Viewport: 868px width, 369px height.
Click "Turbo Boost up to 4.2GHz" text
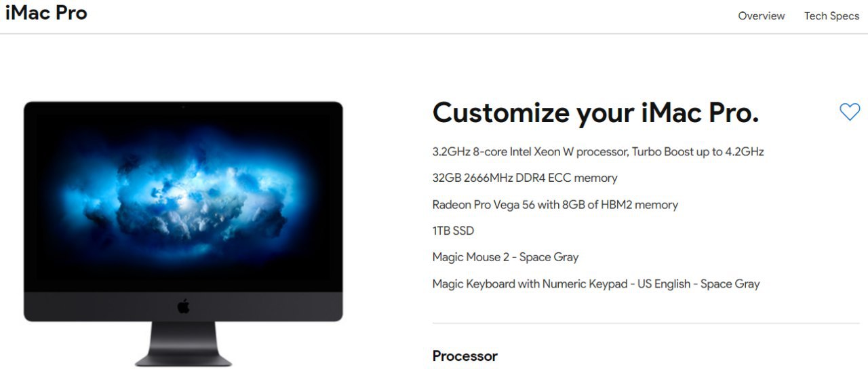[698, 152]
